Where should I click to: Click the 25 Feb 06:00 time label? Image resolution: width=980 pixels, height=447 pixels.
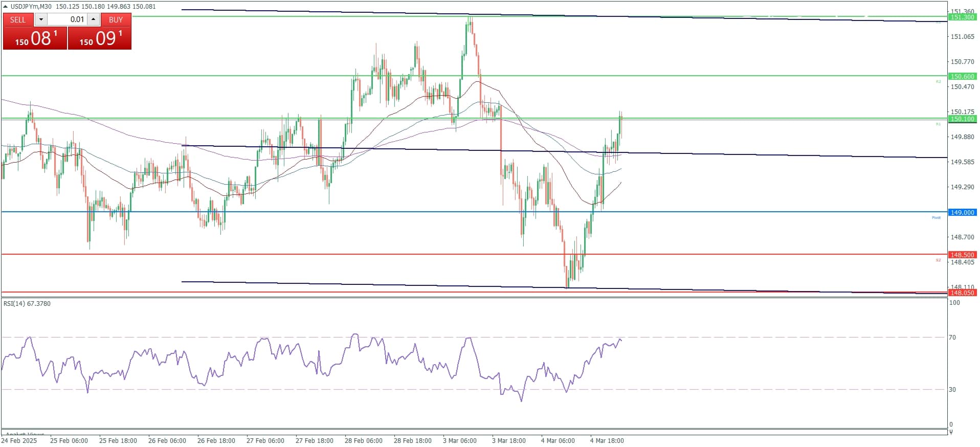click(69, 441)
